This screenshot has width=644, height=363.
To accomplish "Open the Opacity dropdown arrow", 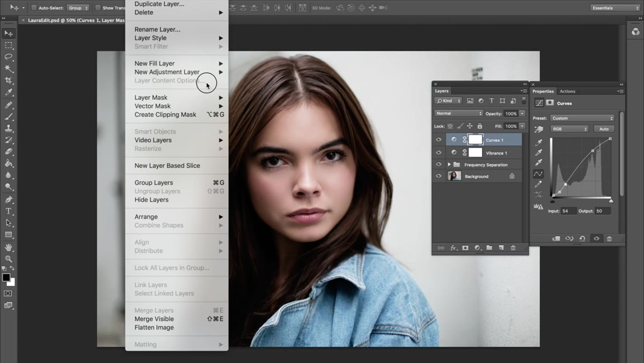I will coord(522,113).
